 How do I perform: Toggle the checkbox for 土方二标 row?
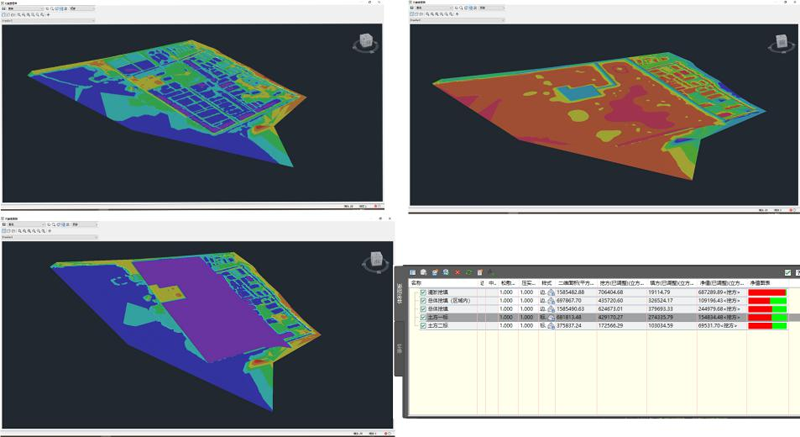click(x=423, y=326)
